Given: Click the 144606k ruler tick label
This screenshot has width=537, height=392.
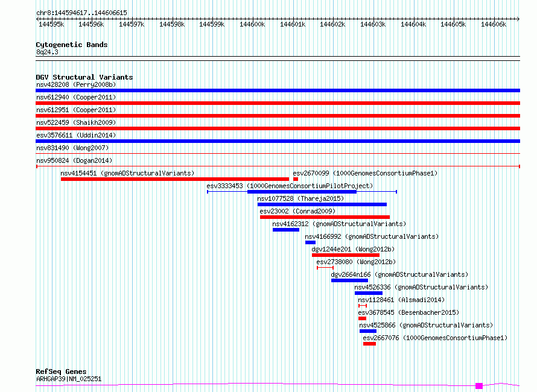Looking at the screenshot, I should pos(494,24).
